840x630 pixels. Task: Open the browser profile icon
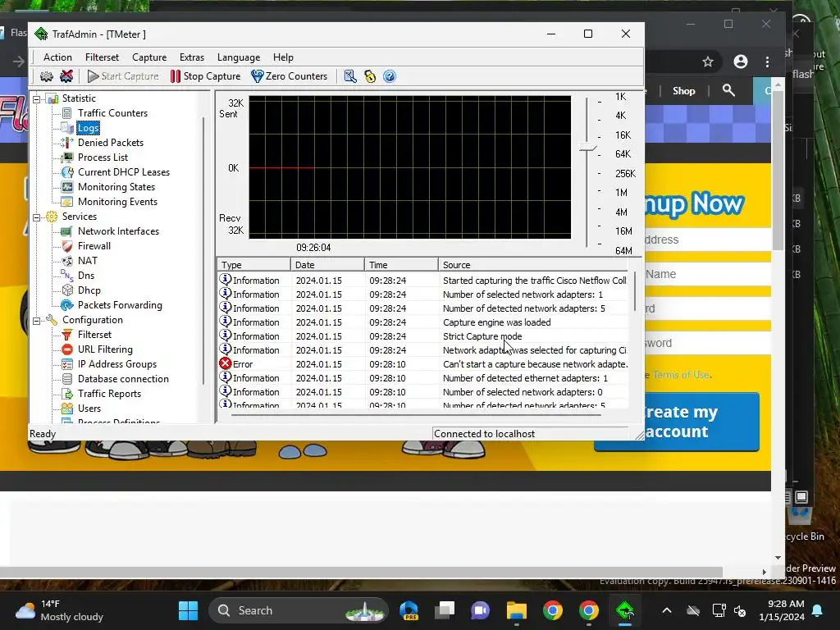[741, 62]
